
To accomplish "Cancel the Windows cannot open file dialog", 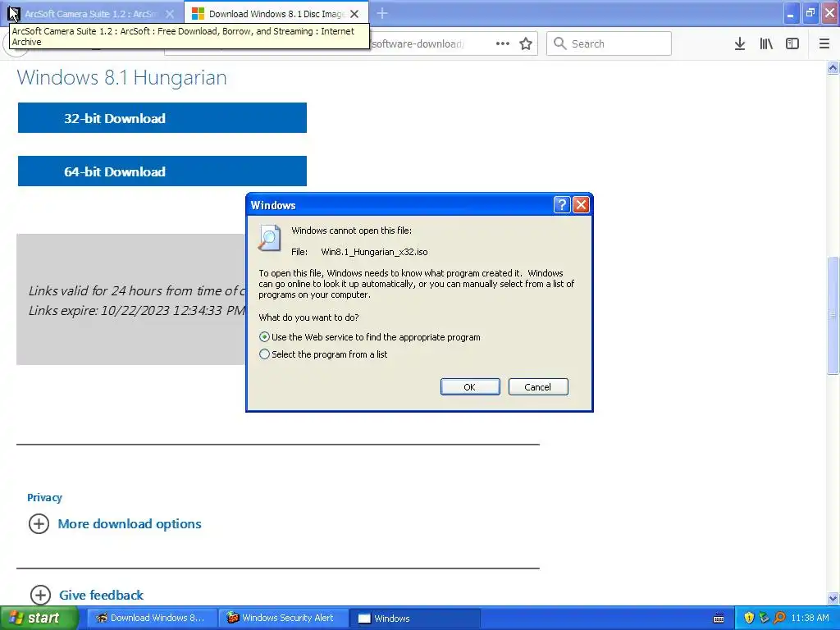I will tap(538, 387).
